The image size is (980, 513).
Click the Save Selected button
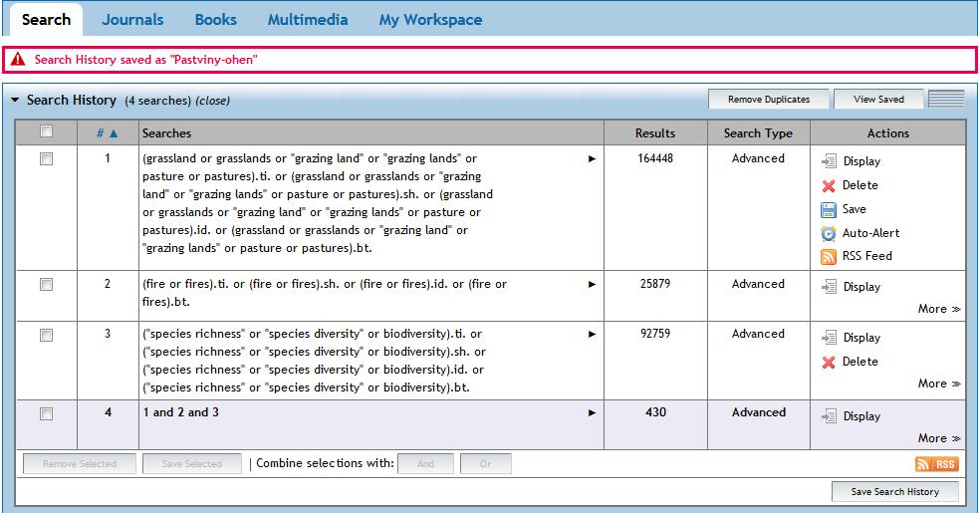coord(192,463)
